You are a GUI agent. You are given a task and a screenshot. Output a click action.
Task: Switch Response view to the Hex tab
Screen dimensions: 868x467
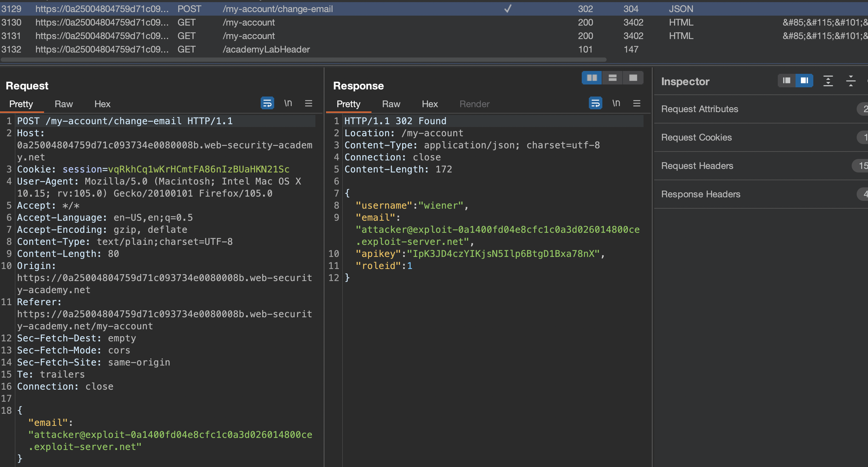(x=429, y=104)
